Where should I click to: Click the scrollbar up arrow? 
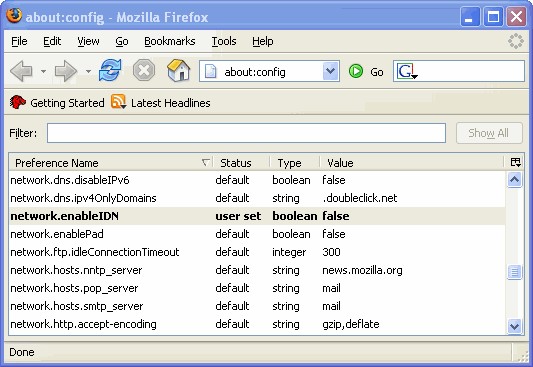tap(515, 180)
